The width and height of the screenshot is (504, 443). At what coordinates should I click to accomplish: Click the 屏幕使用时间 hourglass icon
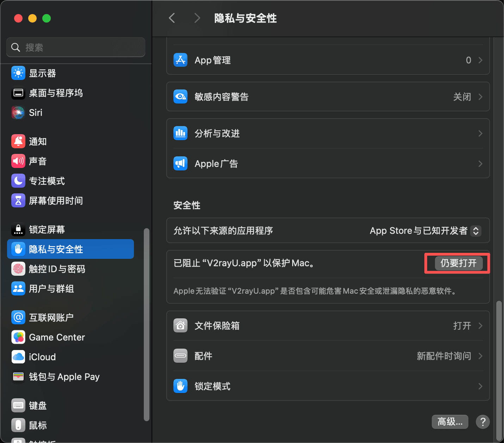[x=18, y=201]
